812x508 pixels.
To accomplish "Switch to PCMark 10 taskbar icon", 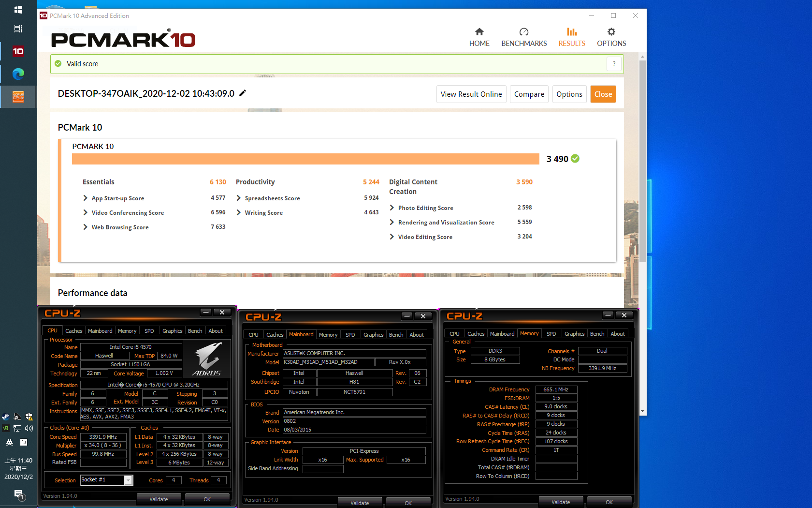I will tap(18, 51).
